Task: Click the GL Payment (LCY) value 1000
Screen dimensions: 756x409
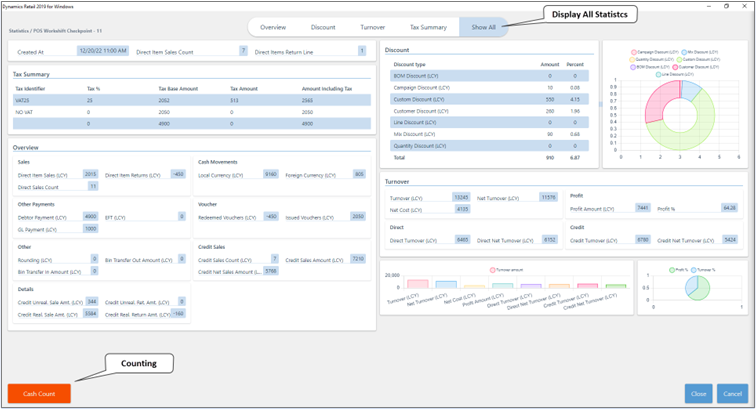Action: (x=90, y=229)
